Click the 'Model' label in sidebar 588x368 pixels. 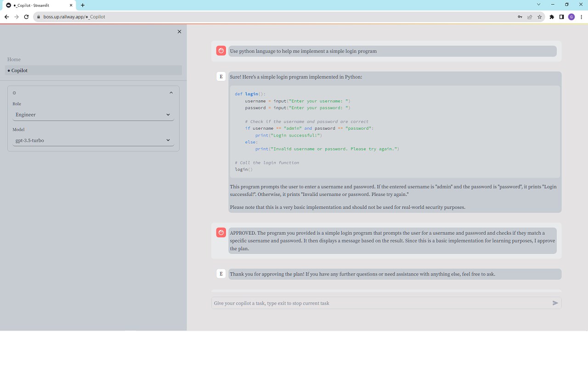coord(19,130)
